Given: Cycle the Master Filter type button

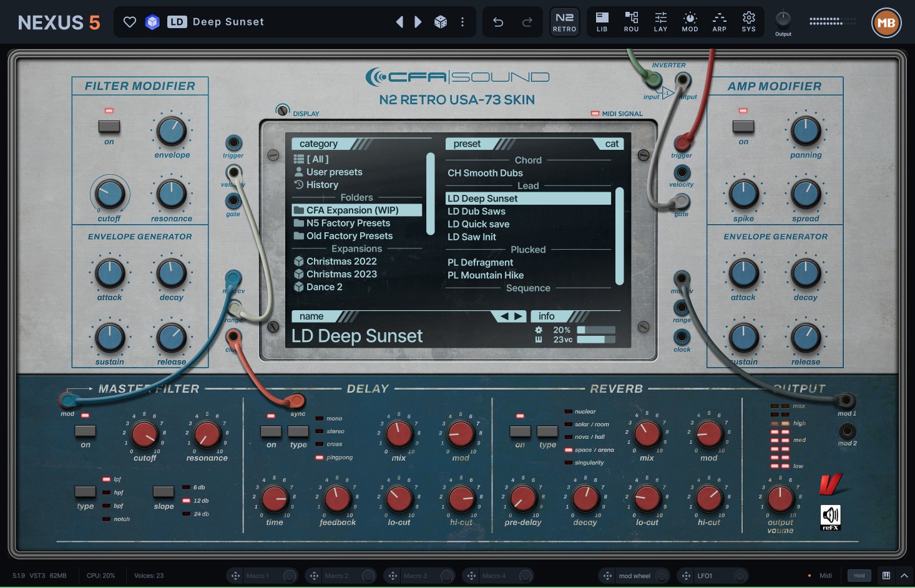Looking at the screenshot, I should point(86,492).
